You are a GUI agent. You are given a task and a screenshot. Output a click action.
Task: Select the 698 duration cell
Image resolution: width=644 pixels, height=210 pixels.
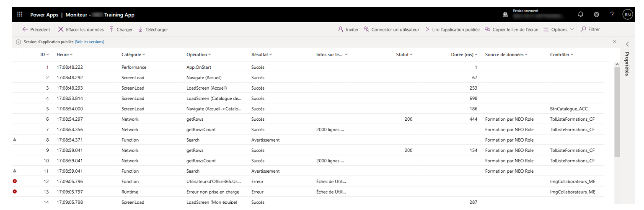(x=473, y=99)
